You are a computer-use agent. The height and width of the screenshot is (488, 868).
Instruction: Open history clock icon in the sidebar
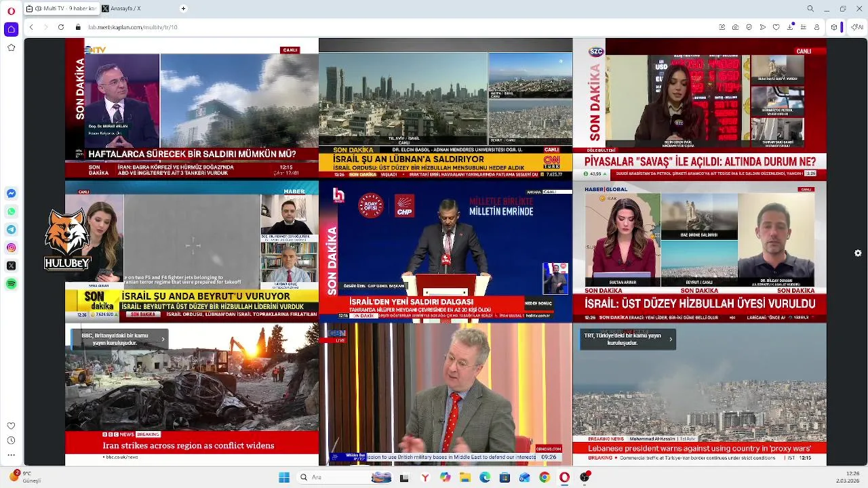(11, 441)
